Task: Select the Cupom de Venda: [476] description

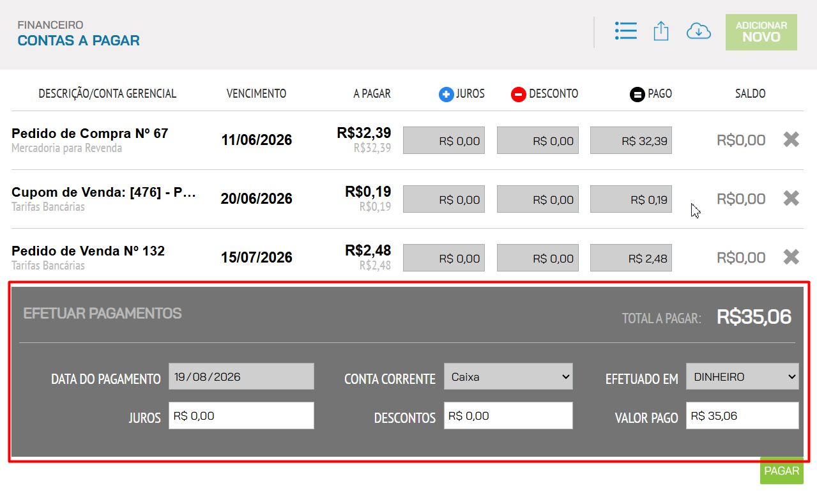Action: (103, 192)
